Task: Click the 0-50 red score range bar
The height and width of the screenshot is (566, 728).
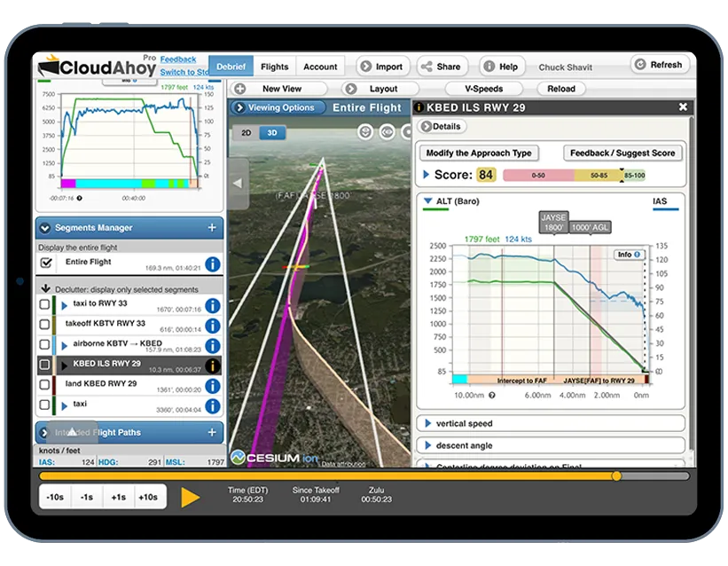Action: 538,175
